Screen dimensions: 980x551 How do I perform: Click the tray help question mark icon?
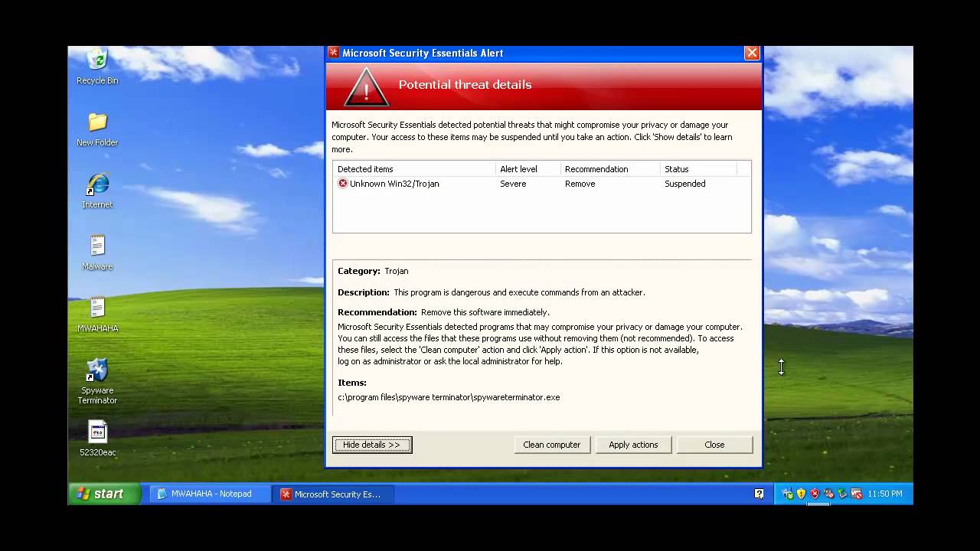(759, 494)
